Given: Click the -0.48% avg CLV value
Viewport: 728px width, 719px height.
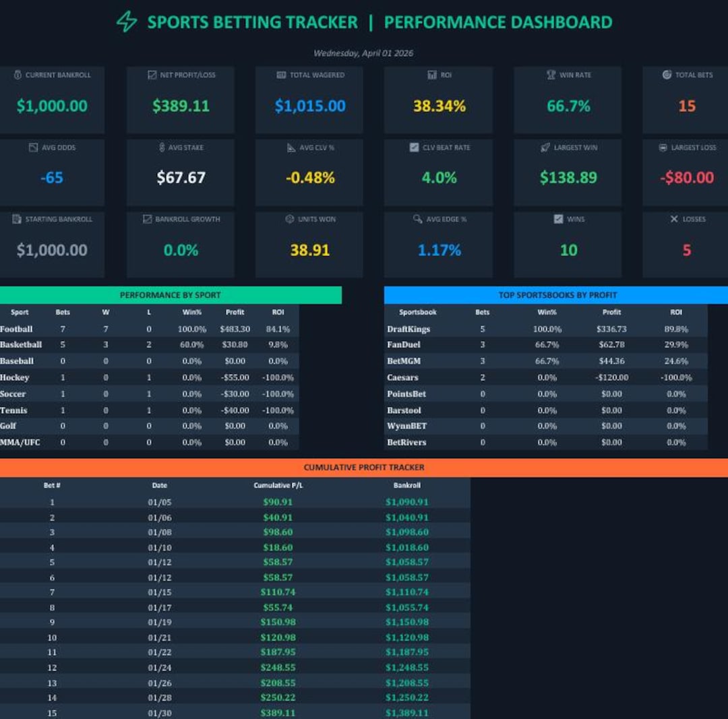Looking at the screenshot, I should point(310,178).
